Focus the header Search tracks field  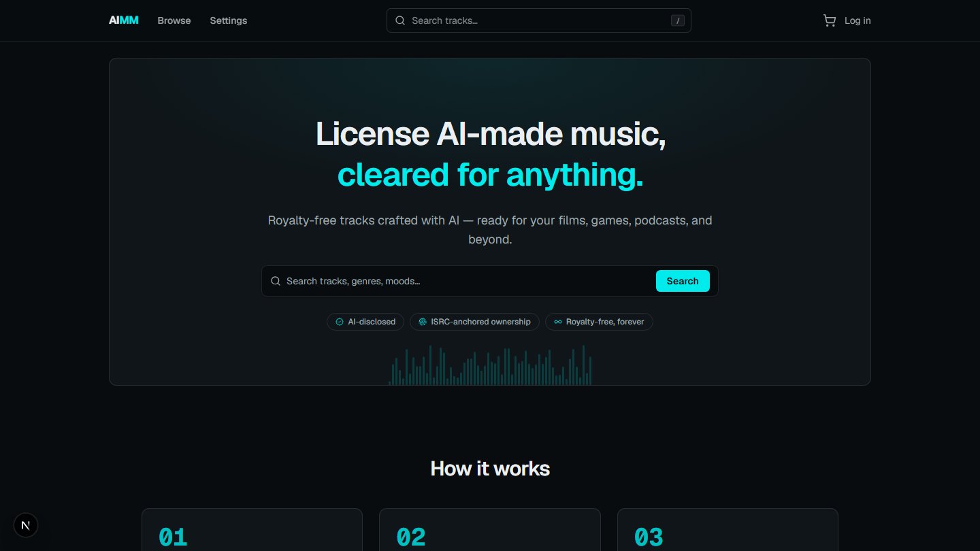tap(539, 20)
